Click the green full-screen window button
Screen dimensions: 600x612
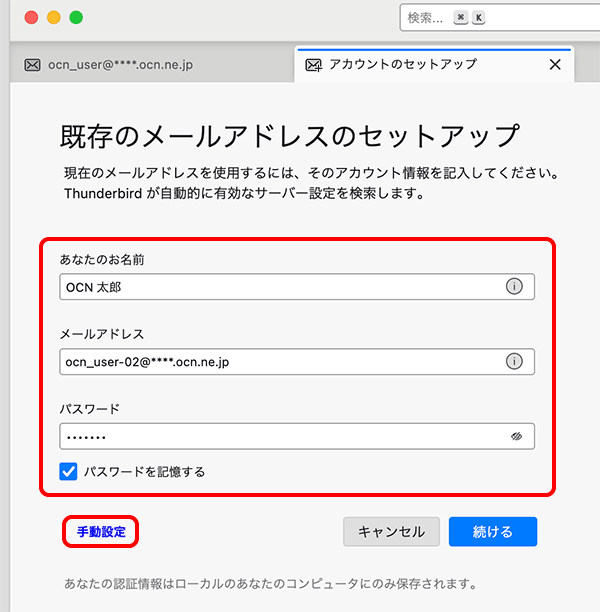coord(76,18)
